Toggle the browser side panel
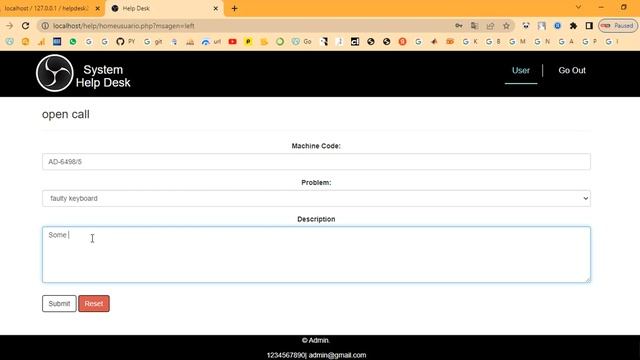 pyautogui.click(x=589, y=26)
